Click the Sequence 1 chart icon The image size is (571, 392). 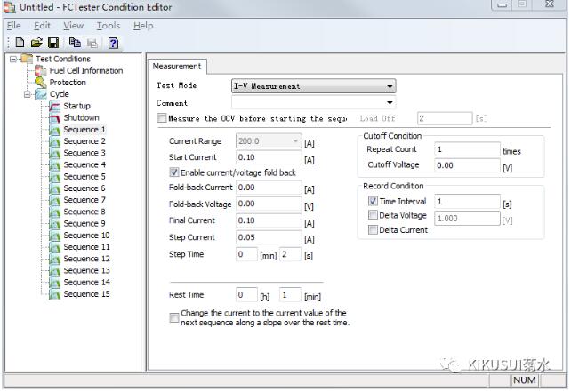[54, 130]
